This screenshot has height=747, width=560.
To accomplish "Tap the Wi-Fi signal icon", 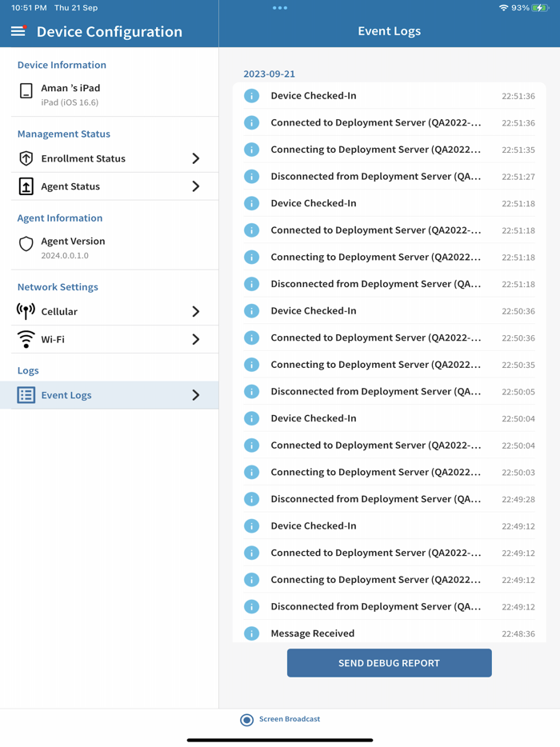I will point(26,339).
